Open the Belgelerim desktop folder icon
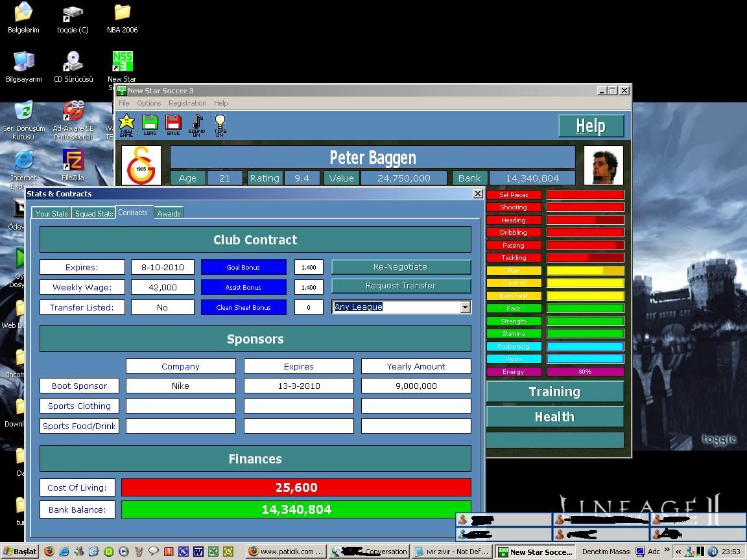Viewport: 747px width, 560px height. tap(23, 18)
